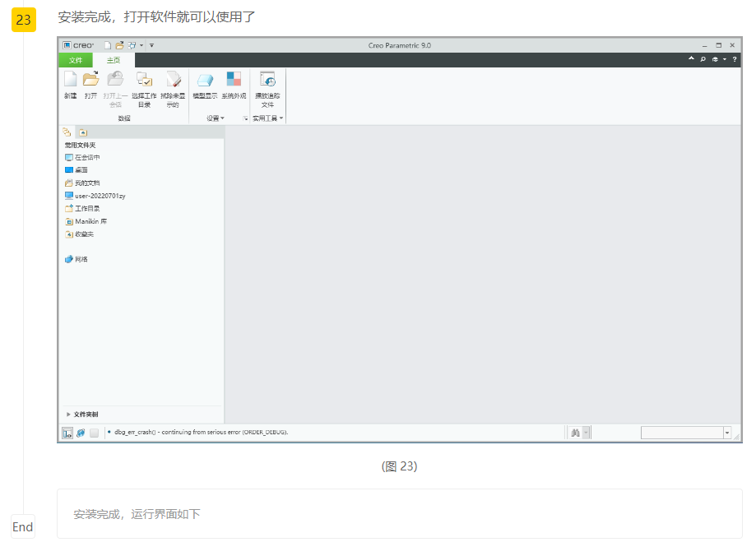
Task: Select the 主页 ribbon tab
Action: 114,60
